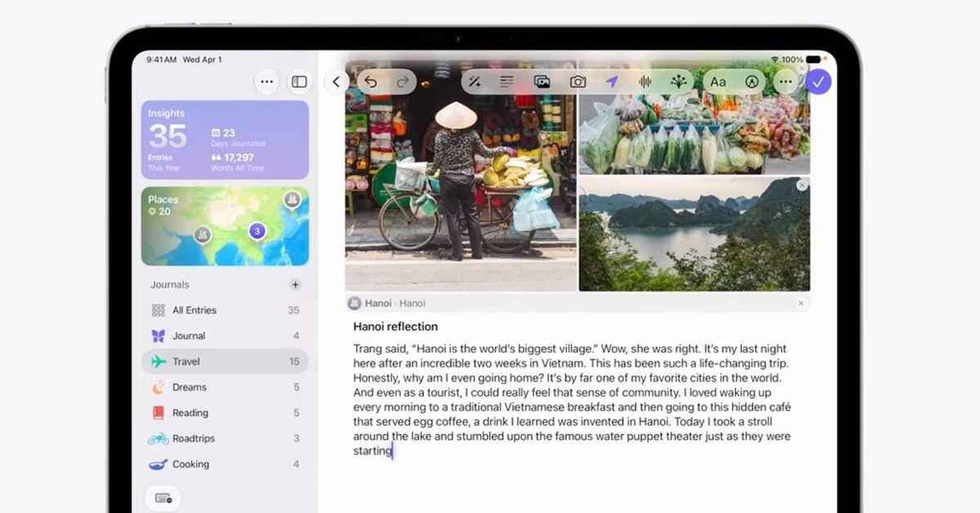Open the All Entries list
Screen dimensions: 980x513
(225, 310)
